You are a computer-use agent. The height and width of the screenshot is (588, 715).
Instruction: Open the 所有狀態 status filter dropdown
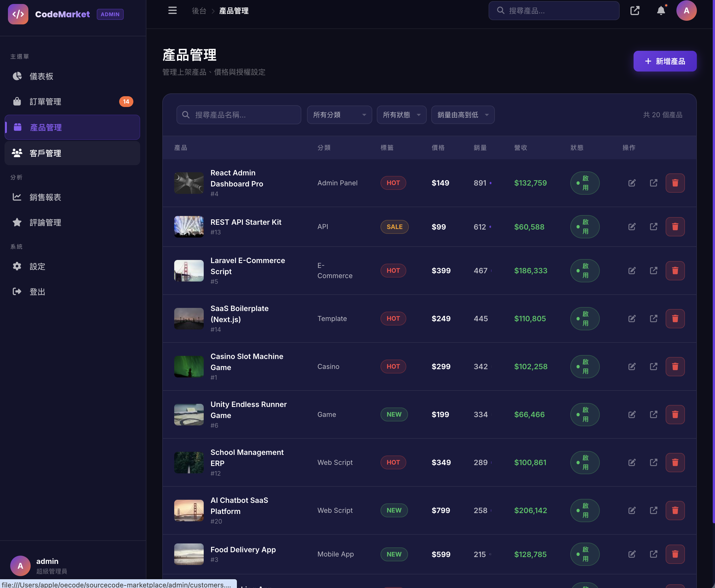pyautogui.click(x=401, y=115)
